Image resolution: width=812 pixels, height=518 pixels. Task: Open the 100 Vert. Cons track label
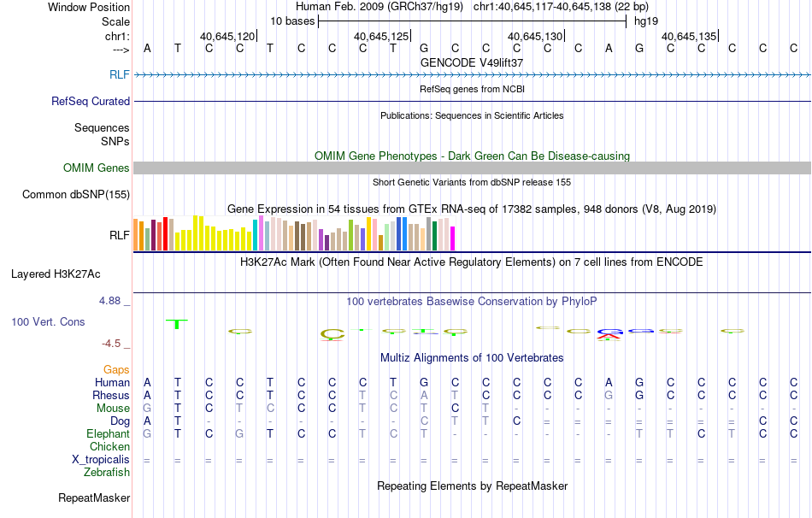48,321
